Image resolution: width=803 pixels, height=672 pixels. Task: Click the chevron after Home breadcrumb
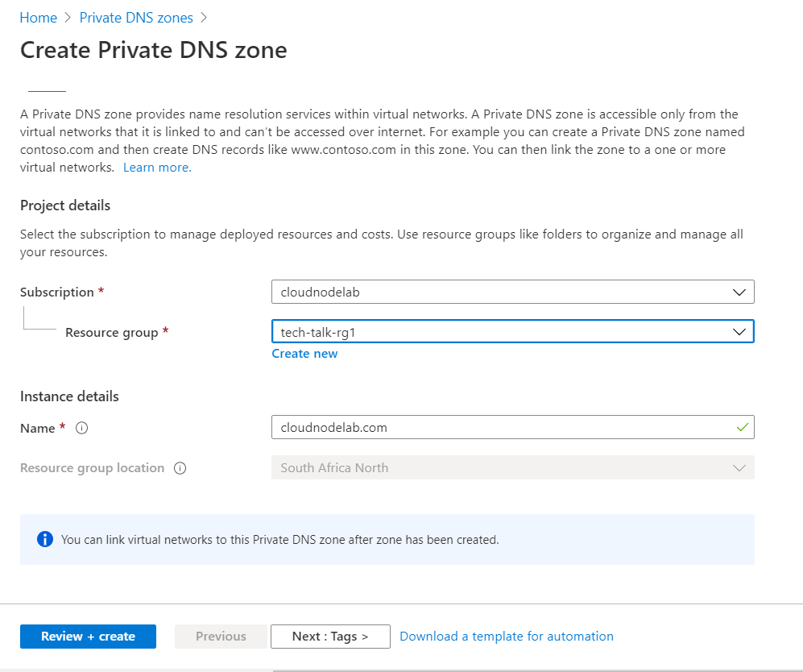[68, 18]
